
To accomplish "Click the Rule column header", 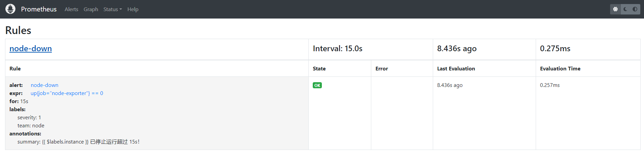I will click(x=15, y=69).
